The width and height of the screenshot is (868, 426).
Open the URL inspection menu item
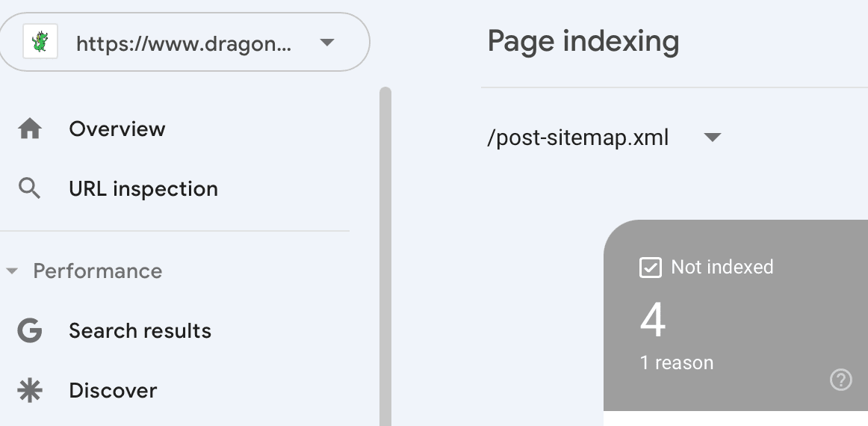(143, 189)
